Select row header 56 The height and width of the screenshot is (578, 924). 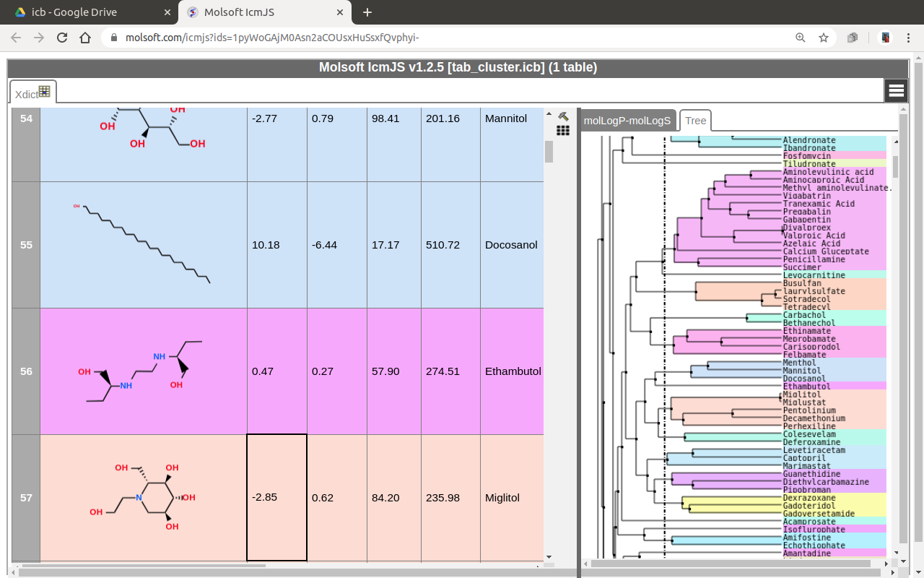(26, 371)
